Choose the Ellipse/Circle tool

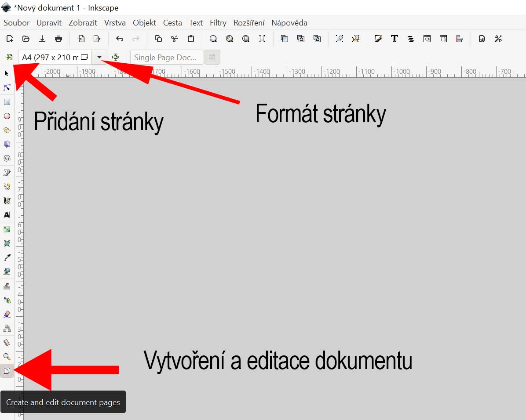(x=7, y=116)
